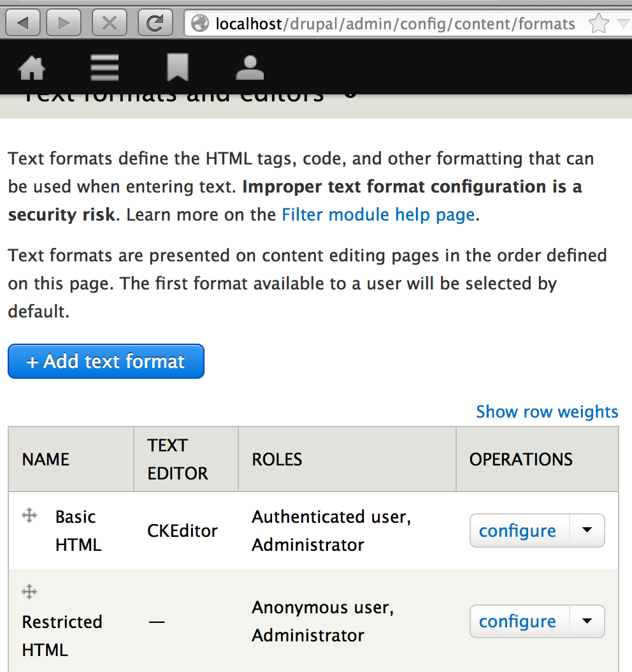Bookmark this page with the star icon
The image size is (632, 672).
click(x=599, y=23)
